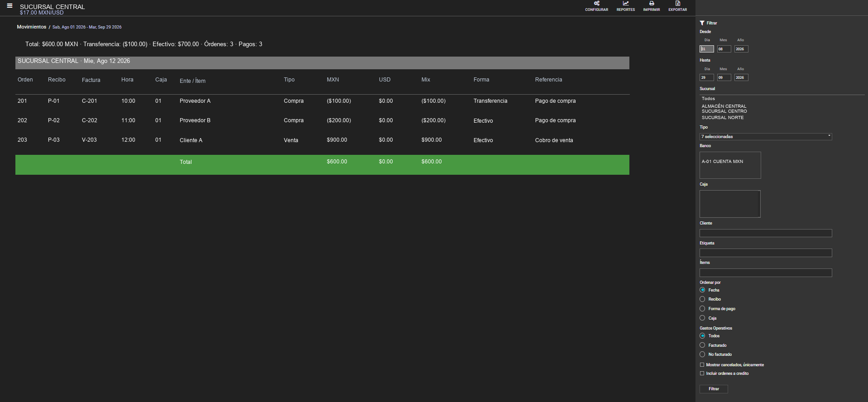Click the Exportar file icon

pyautogui.click(x=677, y=4)
